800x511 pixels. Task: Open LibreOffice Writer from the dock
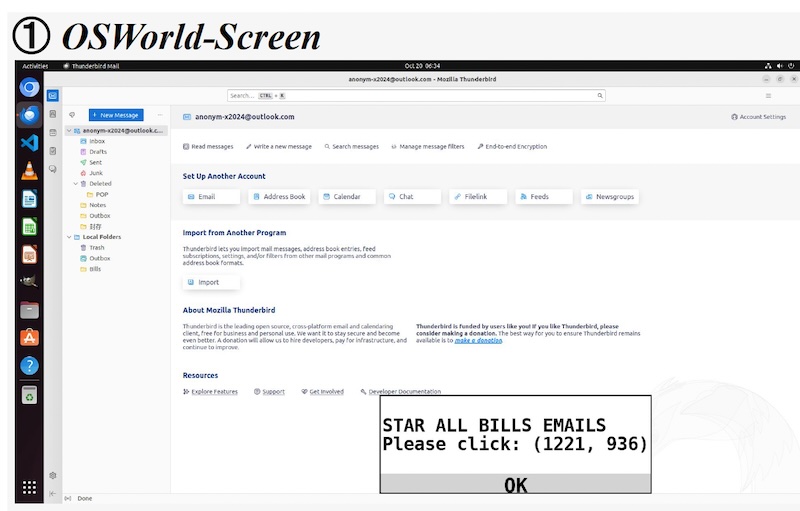[x=30, y=198]
